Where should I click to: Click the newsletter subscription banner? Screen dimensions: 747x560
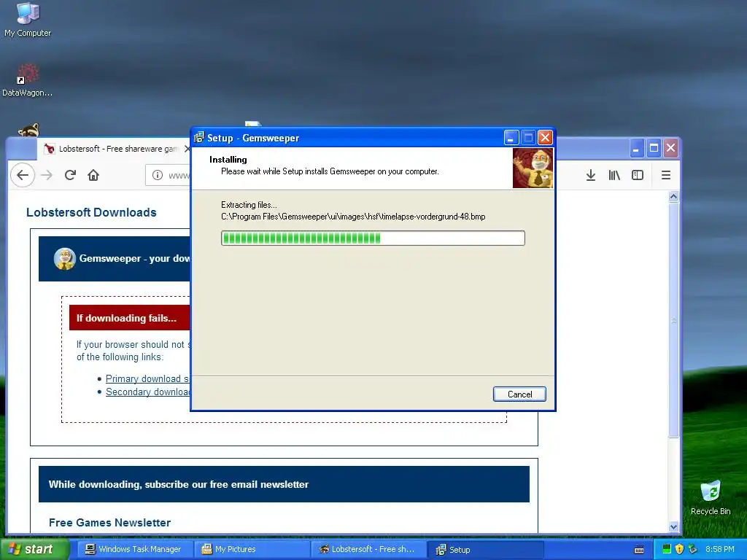(284, 484)
